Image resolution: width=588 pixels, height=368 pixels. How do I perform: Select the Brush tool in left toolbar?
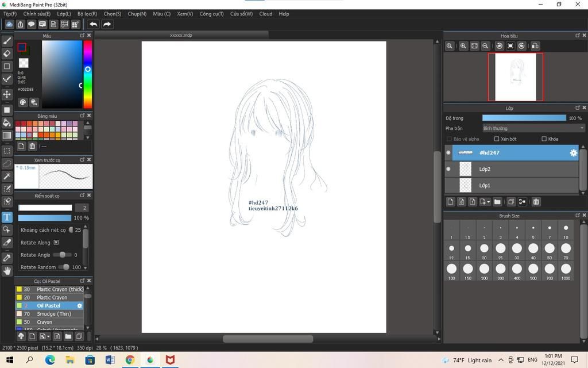tap(7, 41)
